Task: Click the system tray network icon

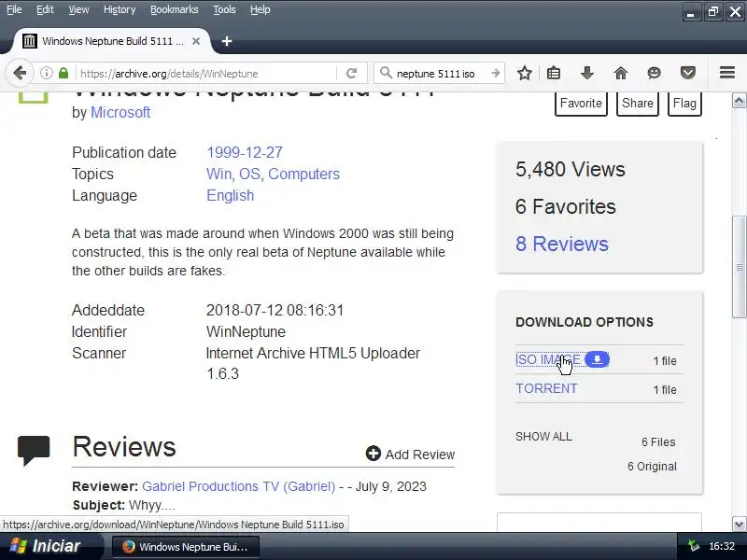Action: 694,546
